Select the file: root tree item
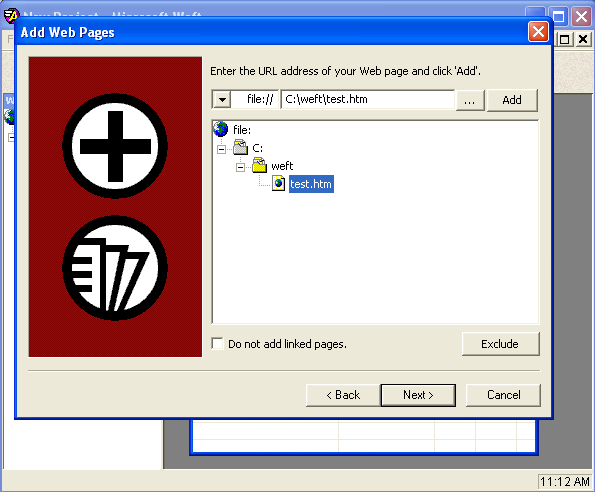Screen dimensions: 595x492 click(x=242, y=130)
